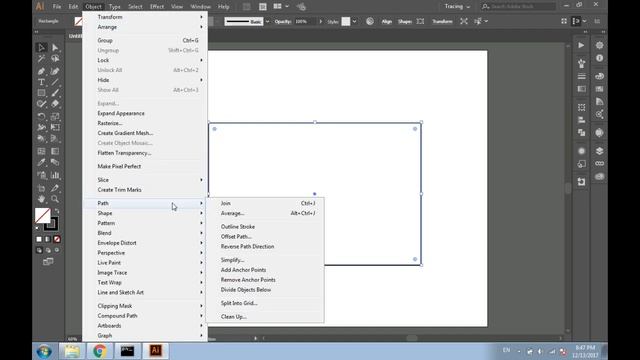Select the Selection tool arrow
Image resolution: width=640 pixels, height=360 pixels.
click(41, 48)
